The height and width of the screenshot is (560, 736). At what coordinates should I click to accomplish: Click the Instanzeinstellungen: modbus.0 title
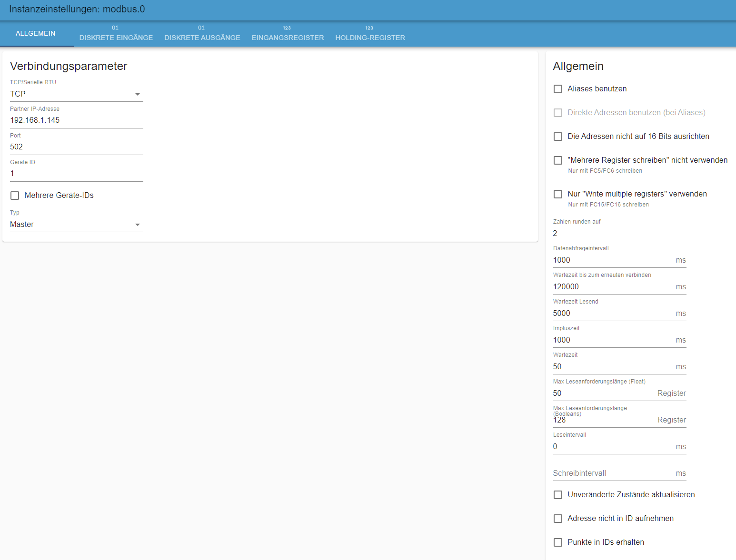click(77, 9)
